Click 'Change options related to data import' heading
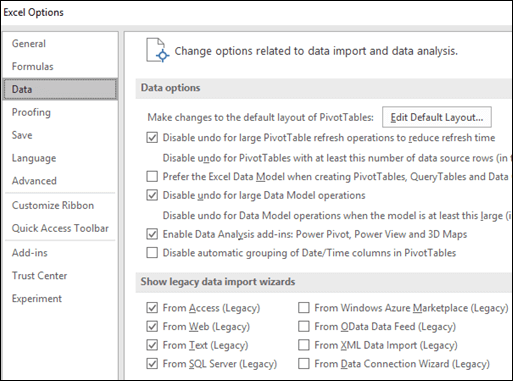The height and width of the screenshot is (381, 513). tap(316, 51)
